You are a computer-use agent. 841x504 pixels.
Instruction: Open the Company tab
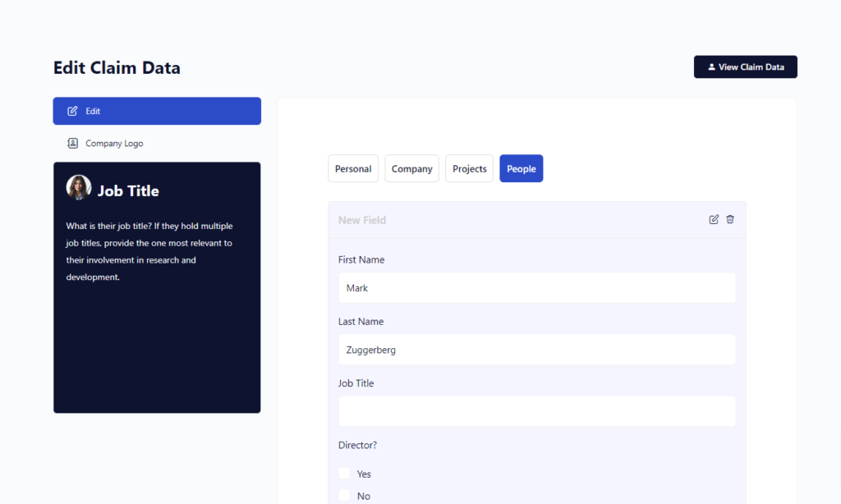411,169
